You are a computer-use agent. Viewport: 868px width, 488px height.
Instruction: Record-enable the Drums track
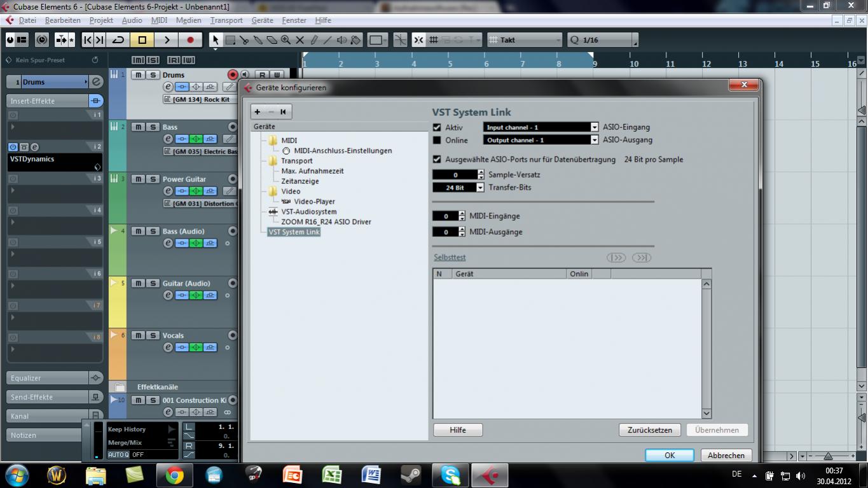[x=233, y=75]
